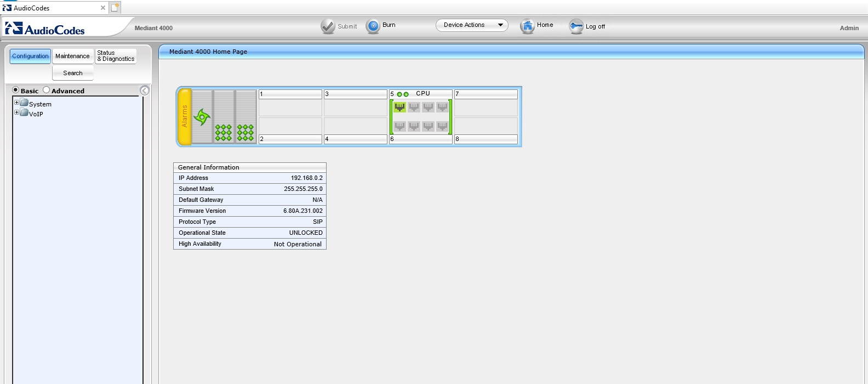Viewport: 868px width, 384px height.
Task: Click the Log off key icon
Action: click(576, 26)
